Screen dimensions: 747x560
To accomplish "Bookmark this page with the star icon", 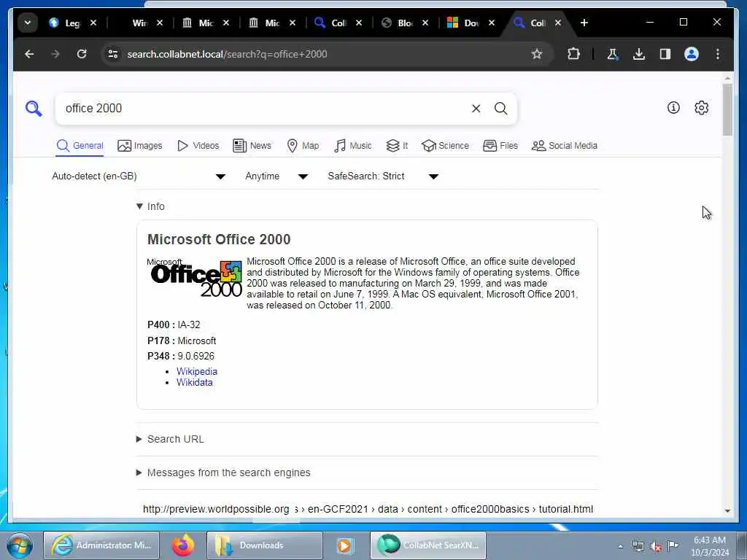I will [537, 54].
